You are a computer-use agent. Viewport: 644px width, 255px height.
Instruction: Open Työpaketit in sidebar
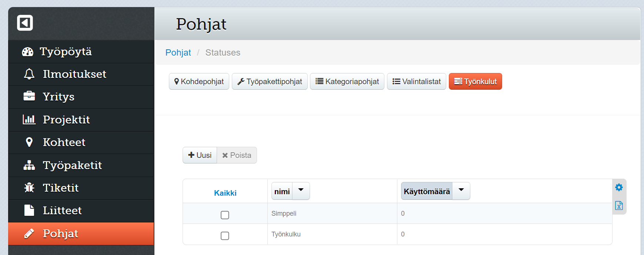click(81, 165)
